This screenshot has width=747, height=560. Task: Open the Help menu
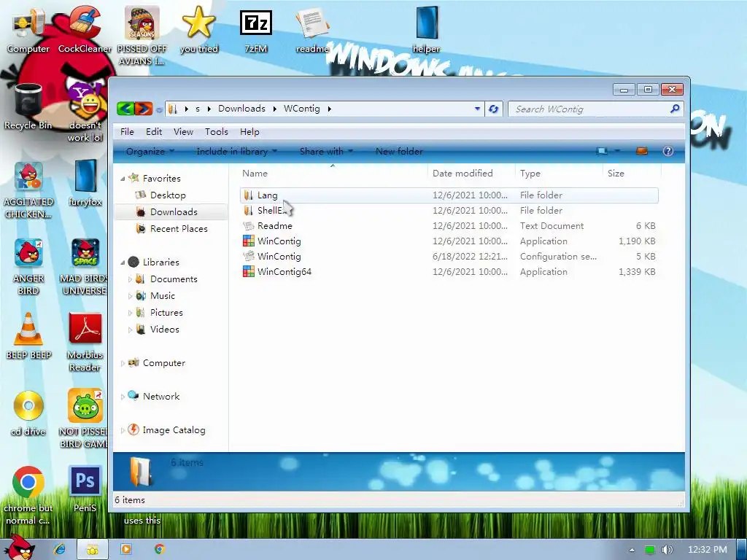coord(249,132)
